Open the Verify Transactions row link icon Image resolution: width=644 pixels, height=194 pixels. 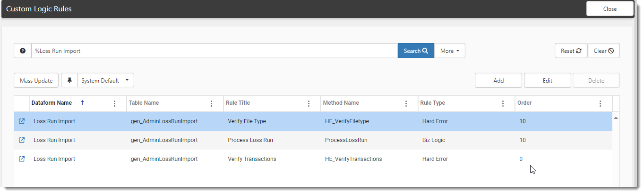pyautogui.click(x=21, y=159)
